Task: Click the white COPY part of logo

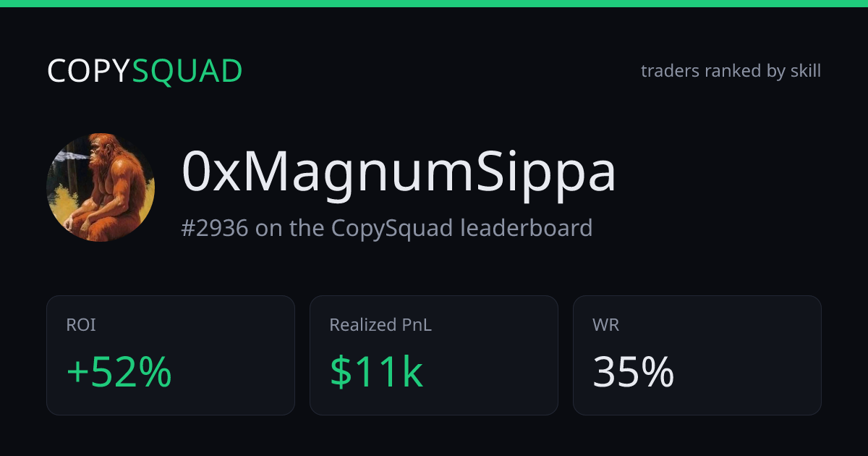Action: click(89, 71)
